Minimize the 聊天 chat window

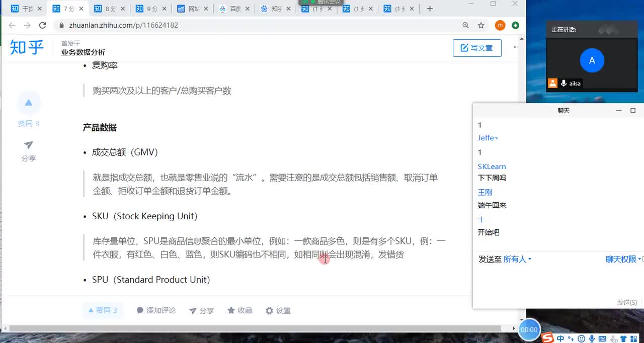coord(619,111)
